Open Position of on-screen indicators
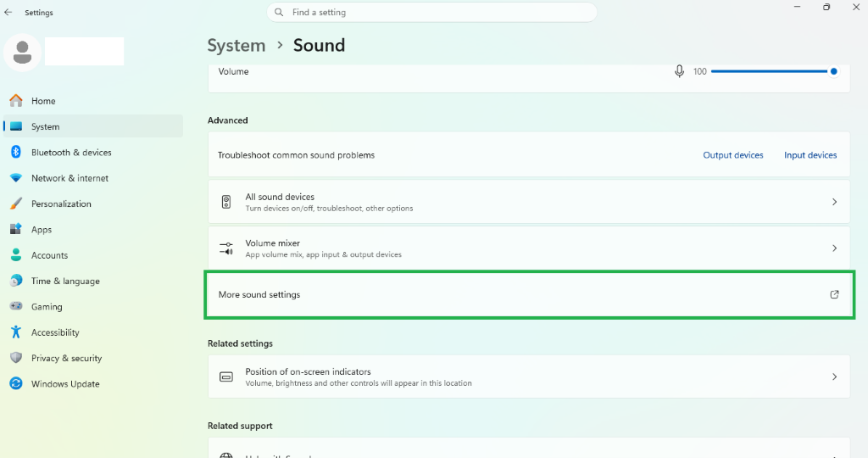Screen dimensions: 868x463 tap(529, 377)
